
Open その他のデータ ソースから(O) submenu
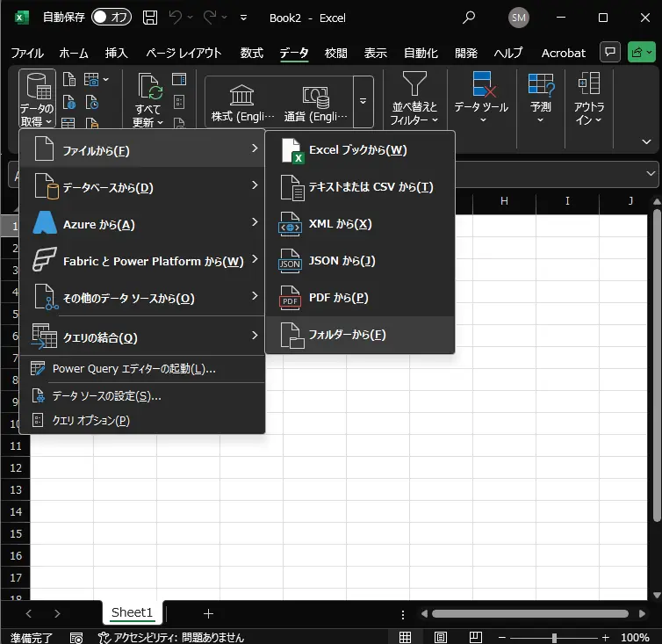142,298
